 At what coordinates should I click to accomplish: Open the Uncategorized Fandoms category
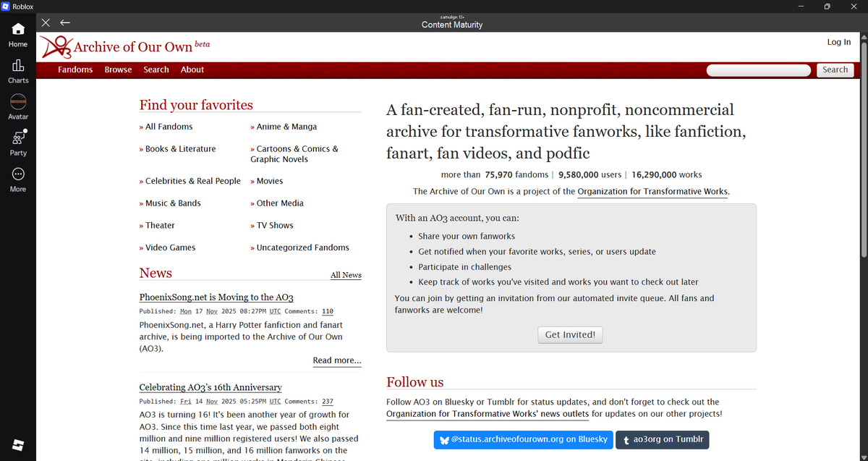click(302, 248)
